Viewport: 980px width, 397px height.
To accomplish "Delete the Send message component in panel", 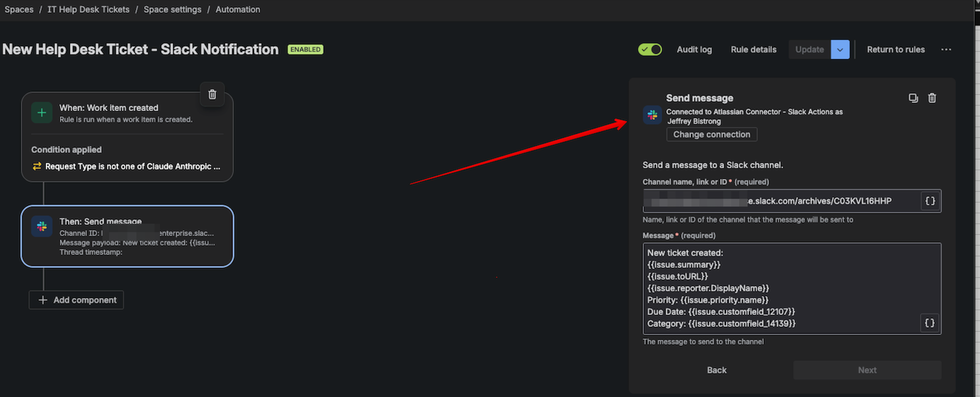I will [932, 98].
